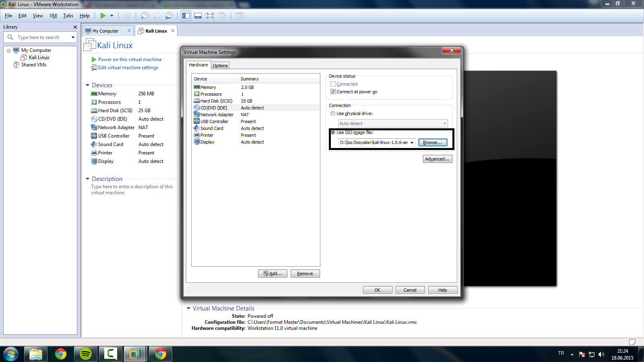This screenshot has width=644, height=362.
Task: Open the File menu
Action: click(8, 16)
